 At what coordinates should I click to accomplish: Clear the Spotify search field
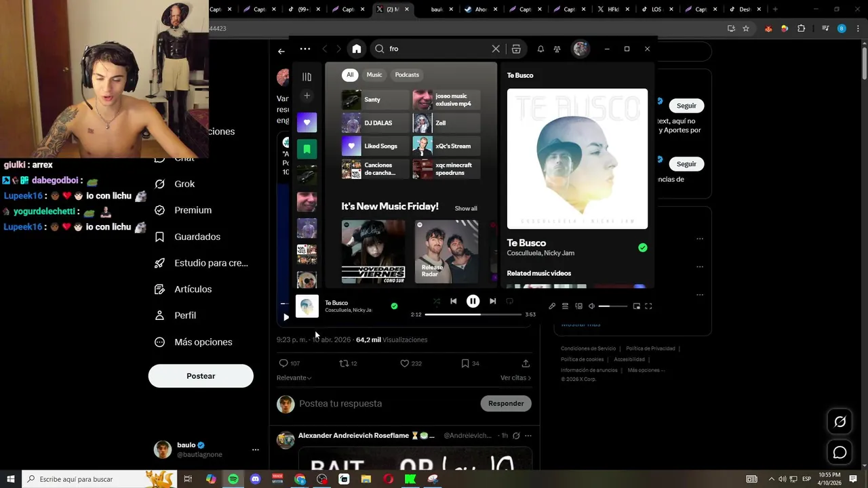[x=496, y=49]
